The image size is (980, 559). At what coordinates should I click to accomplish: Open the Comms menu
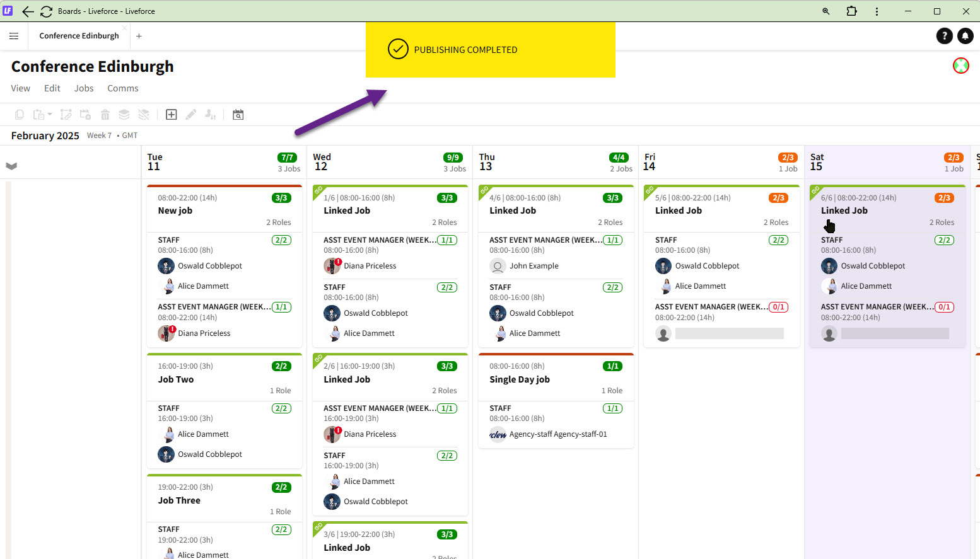click(122, 89)
